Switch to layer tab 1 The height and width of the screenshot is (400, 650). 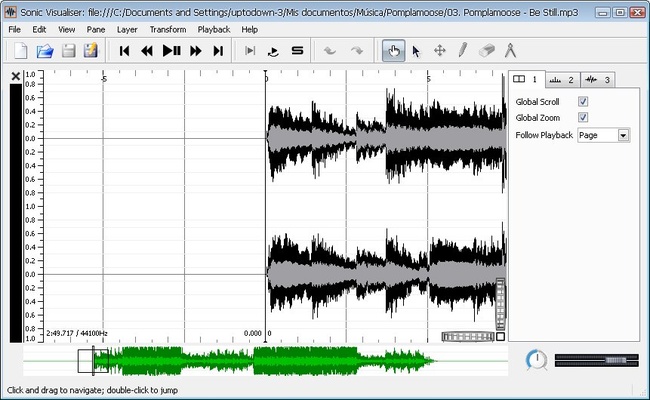(x=526, y=79)
